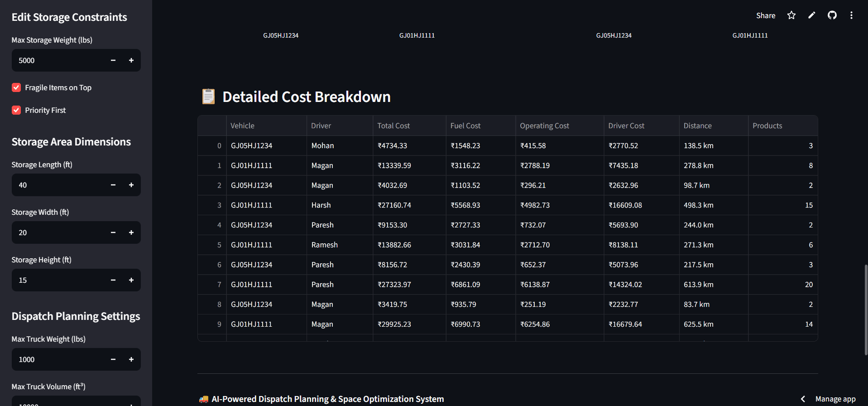Viewport: 868px width, 406px height.
Task: Select distance cell '83.7 km'
Action: pyautogui.click(x=714, y=304)
